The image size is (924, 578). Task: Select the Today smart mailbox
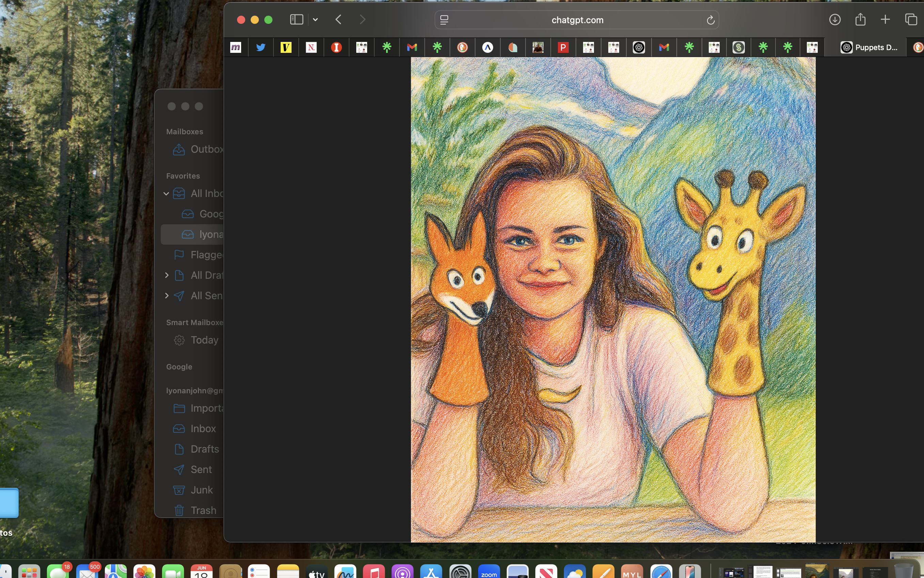pyautogui.click(x=204, y=340)
